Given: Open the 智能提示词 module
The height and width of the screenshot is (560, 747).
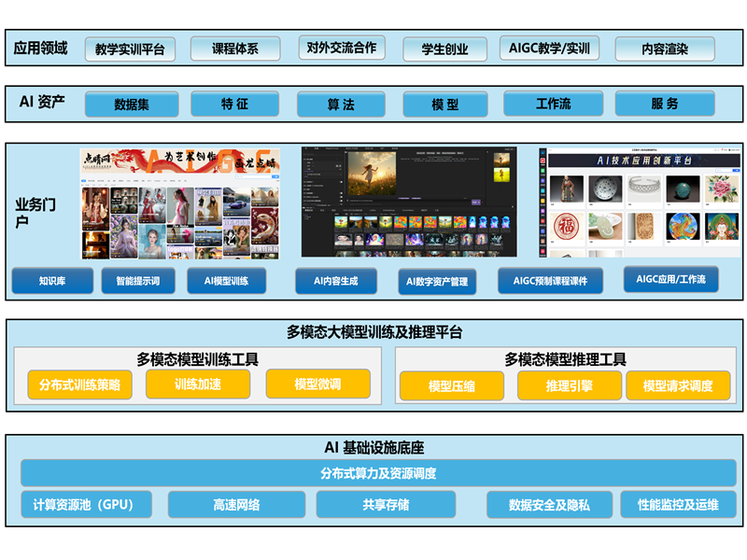Looking at the screenshot, I should point(140,280).
